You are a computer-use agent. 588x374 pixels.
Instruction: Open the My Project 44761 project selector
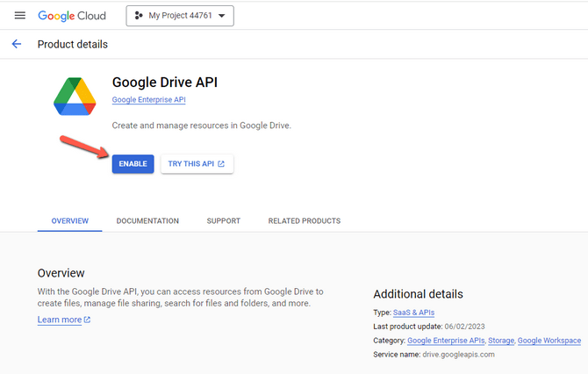180,16
